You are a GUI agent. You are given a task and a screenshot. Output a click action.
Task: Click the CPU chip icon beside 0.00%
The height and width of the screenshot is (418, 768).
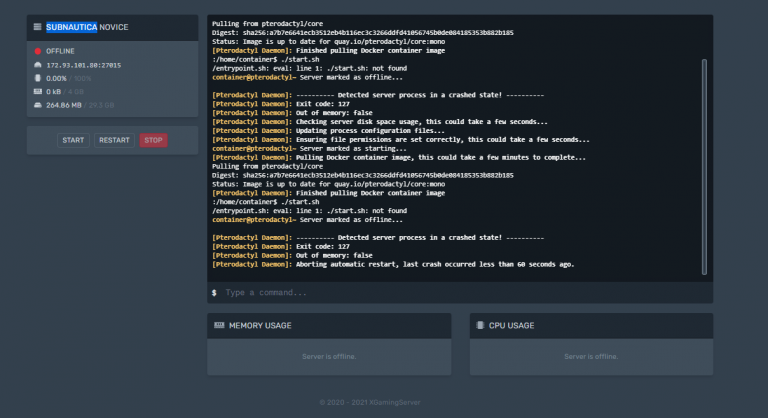[38, 78]
